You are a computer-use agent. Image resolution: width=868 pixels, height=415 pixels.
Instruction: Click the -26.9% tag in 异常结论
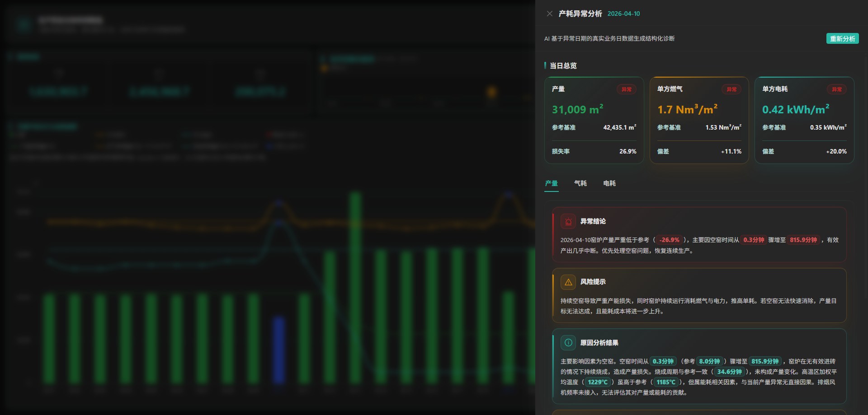click(x=669, y=240)
